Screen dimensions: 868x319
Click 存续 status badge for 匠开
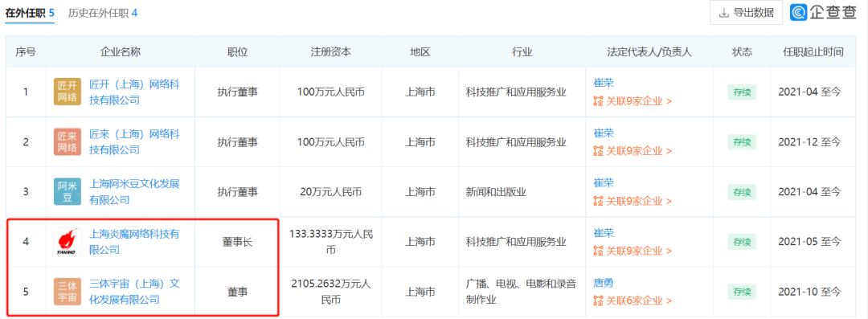coord(742,92)
